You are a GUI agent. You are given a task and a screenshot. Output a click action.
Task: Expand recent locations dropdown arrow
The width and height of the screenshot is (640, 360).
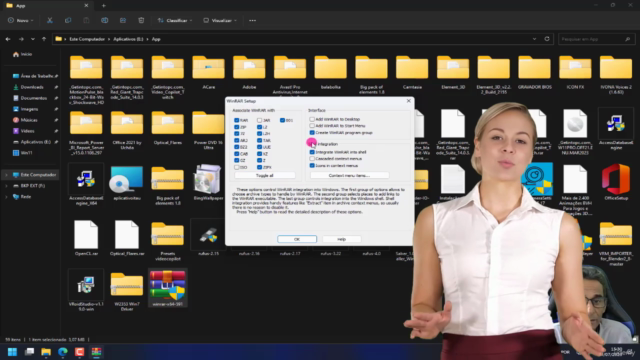click(33, 39)
